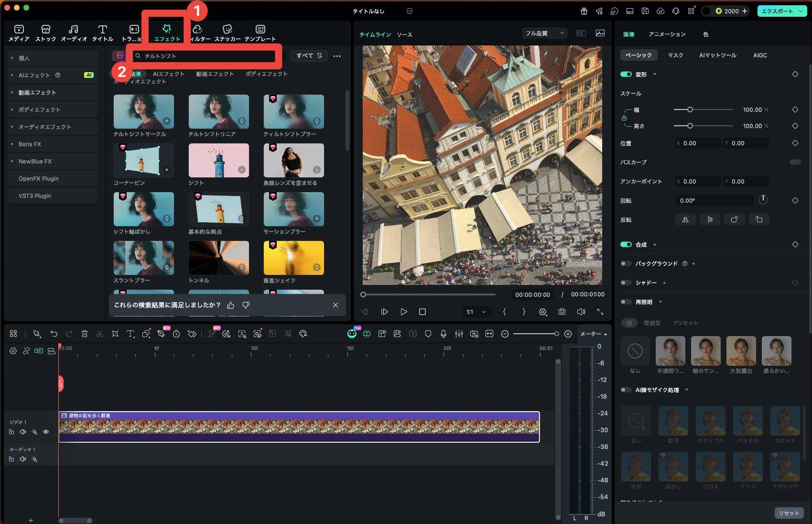
Task: Open the OpenFX Plugin entry
Action: (53, 178)
